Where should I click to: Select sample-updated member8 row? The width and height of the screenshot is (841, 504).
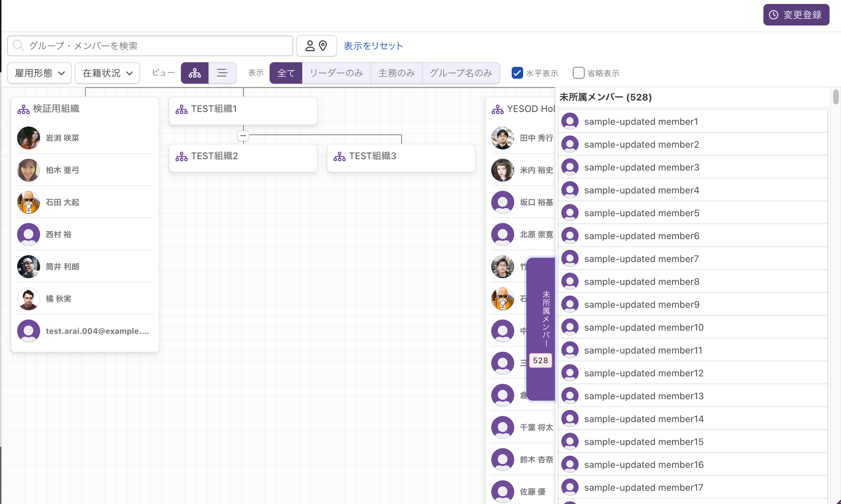point(693,282)
